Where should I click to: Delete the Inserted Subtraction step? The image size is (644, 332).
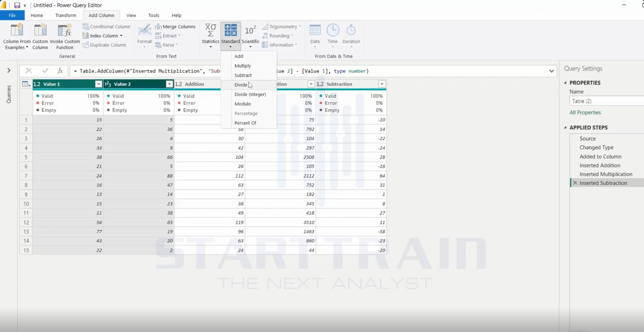tap(575, 183)
